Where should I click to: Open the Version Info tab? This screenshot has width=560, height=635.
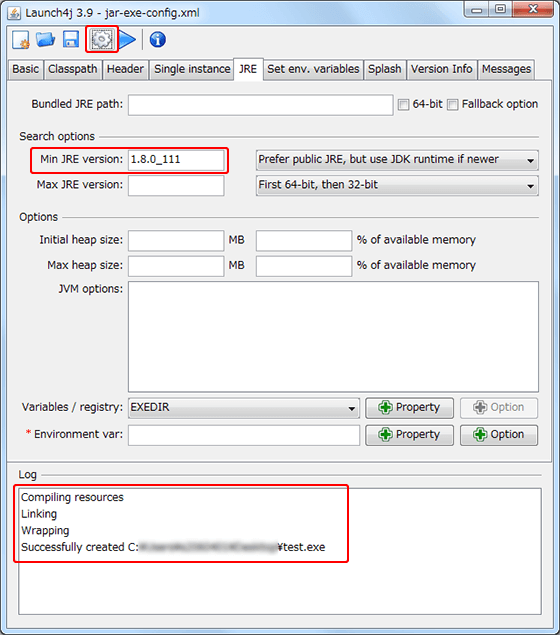click(442, 69)
